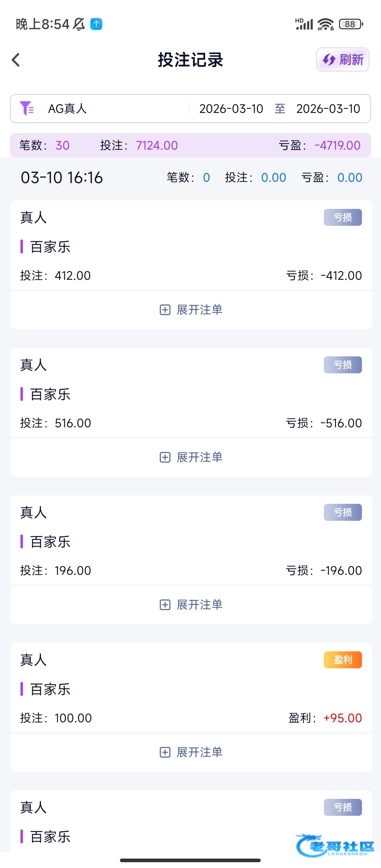Tap the Wi-Fi status icon

[325, 24]
